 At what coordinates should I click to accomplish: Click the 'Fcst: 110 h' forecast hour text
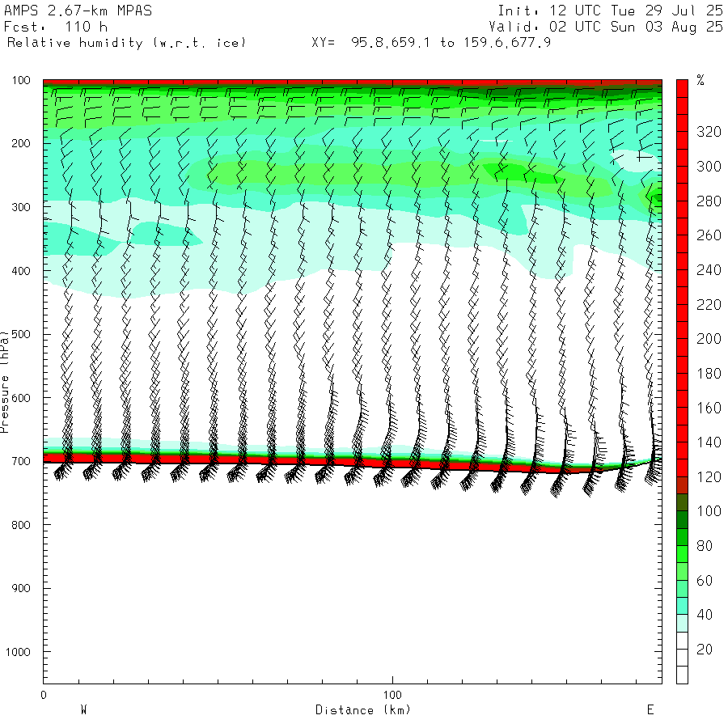56,27
